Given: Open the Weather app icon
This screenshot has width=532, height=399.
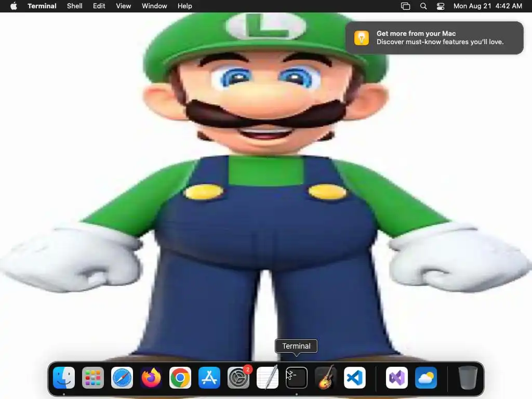Looking at the screenshot, I should click(426, 378).
